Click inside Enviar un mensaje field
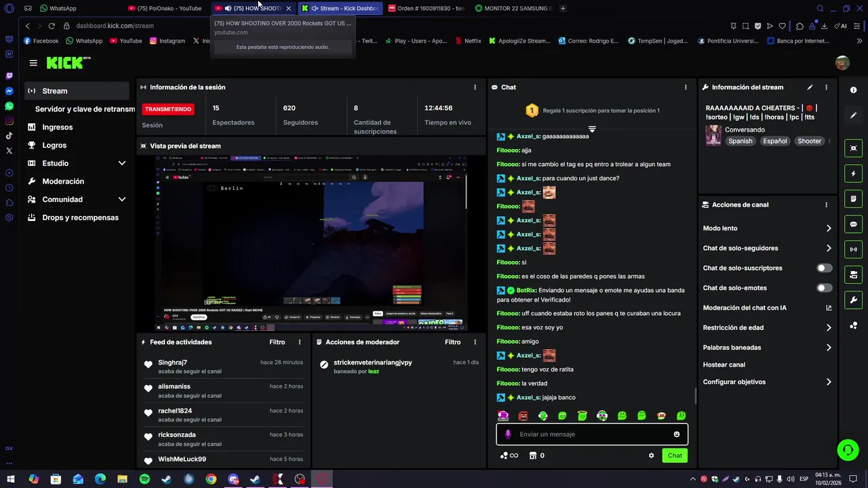 pyautogui.click(x=592, y=434)
